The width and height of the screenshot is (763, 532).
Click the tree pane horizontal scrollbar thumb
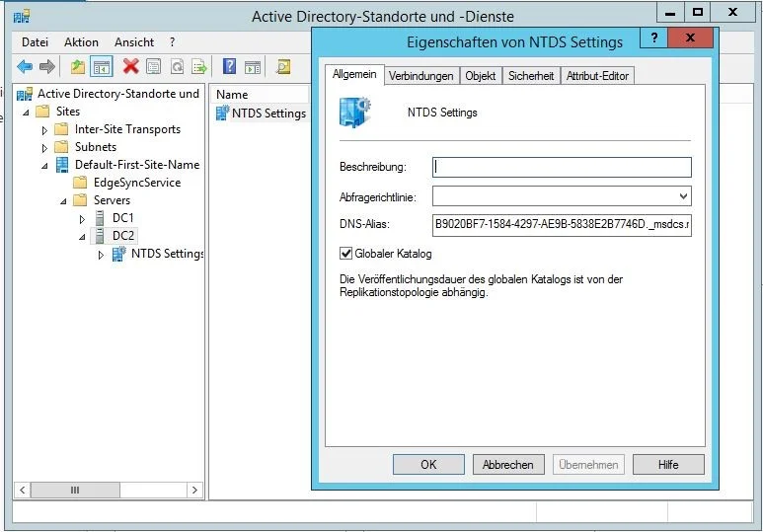tap(75, 490)
